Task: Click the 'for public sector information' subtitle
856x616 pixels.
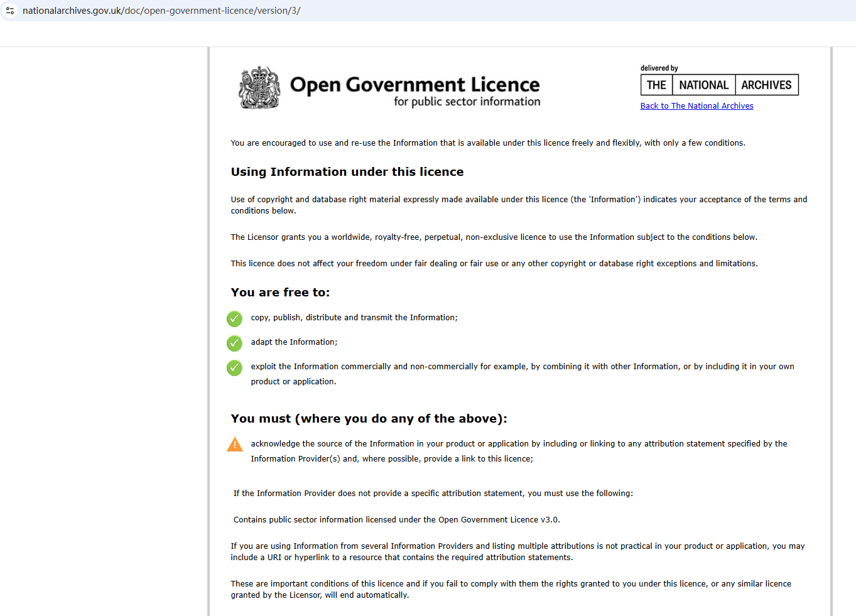Action: (x=467, y=102)
